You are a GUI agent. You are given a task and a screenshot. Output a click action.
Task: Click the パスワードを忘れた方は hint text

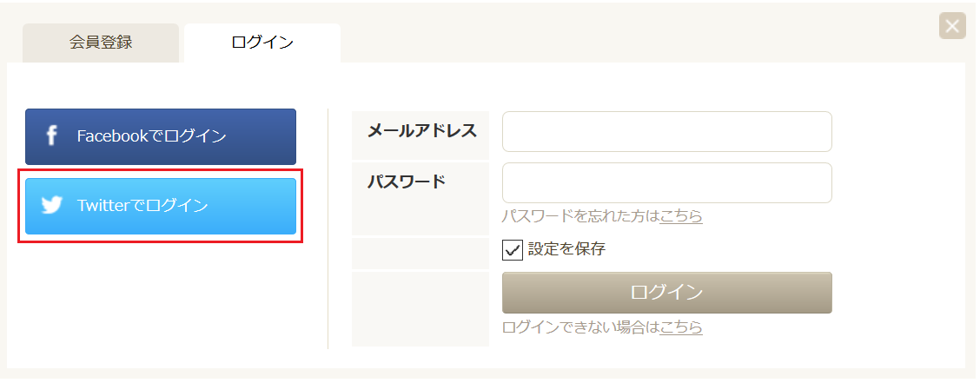click(x=580, y=216)
